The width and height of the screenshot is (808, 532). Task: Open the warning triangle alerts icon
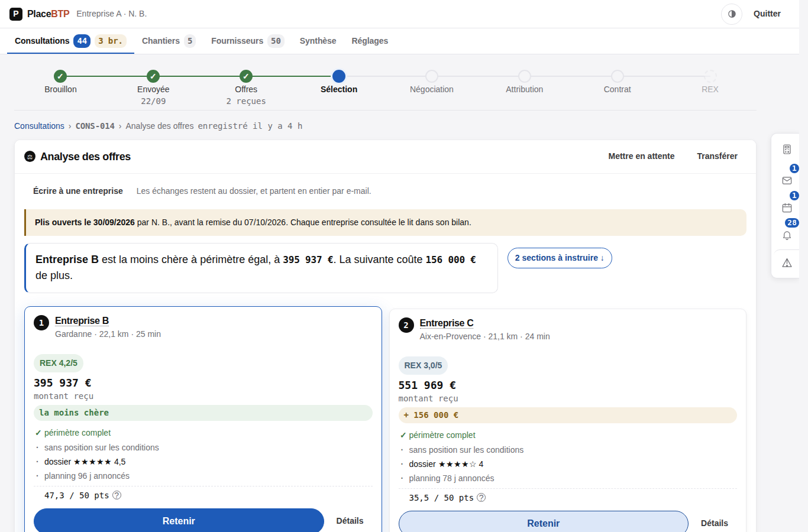(787, 263)
